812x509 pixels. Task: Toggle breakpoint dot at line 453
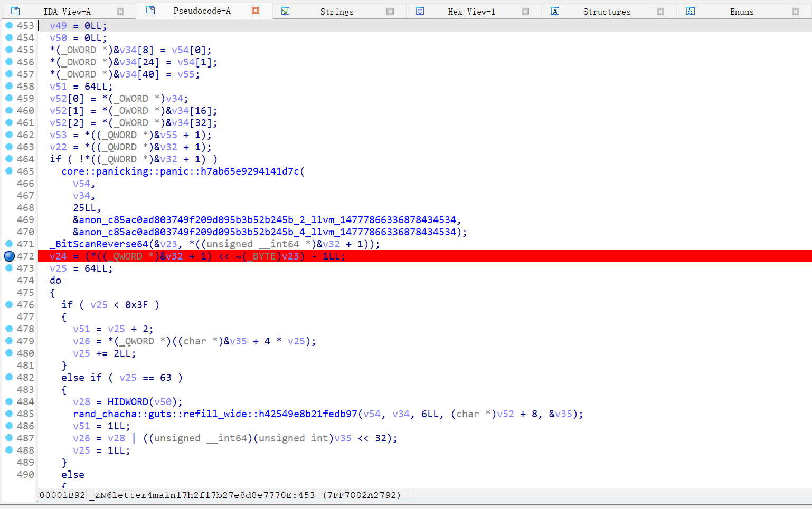[9, 25]
